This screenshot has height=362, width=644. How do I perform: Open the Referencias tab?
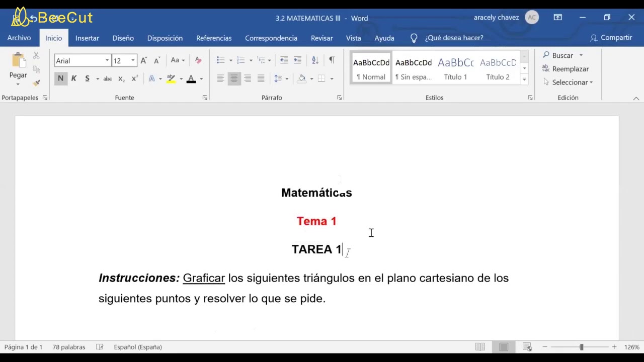point(214,38)
